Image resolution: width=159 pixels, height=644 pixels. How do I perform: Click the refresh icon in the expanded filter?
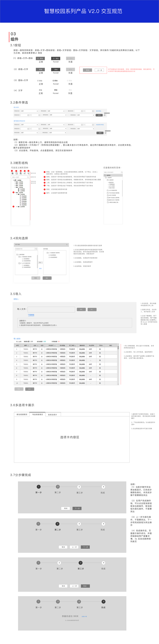tap(106, 133)
